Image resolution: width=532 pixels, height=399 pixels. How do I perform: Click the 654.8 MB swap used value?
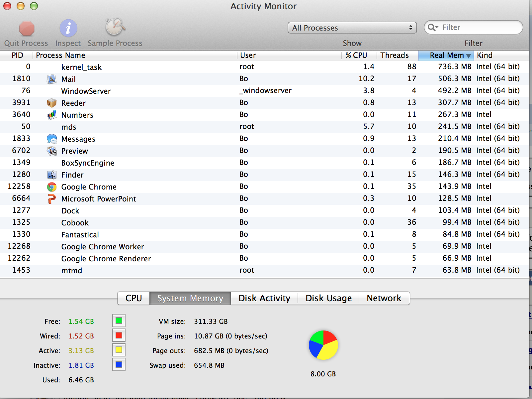click(x=209, y=365)
